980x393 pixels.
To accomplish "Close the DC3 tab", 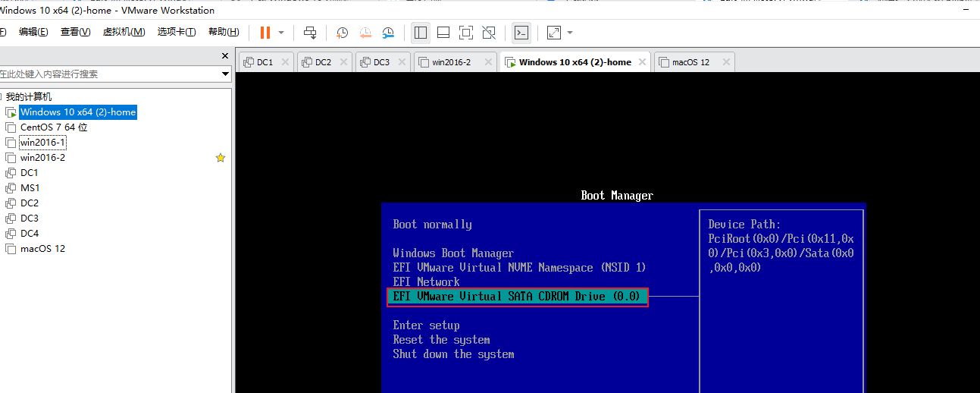I will coord(402,62).
